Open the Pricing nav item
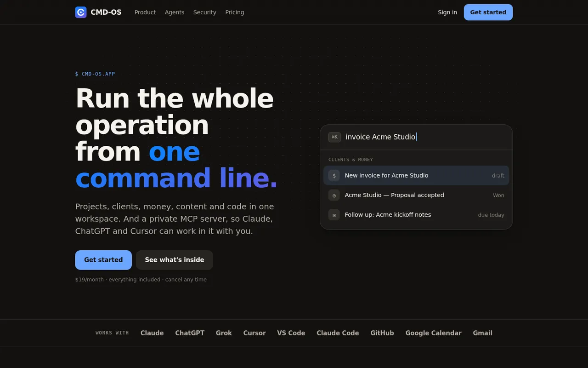 point(235,12)
